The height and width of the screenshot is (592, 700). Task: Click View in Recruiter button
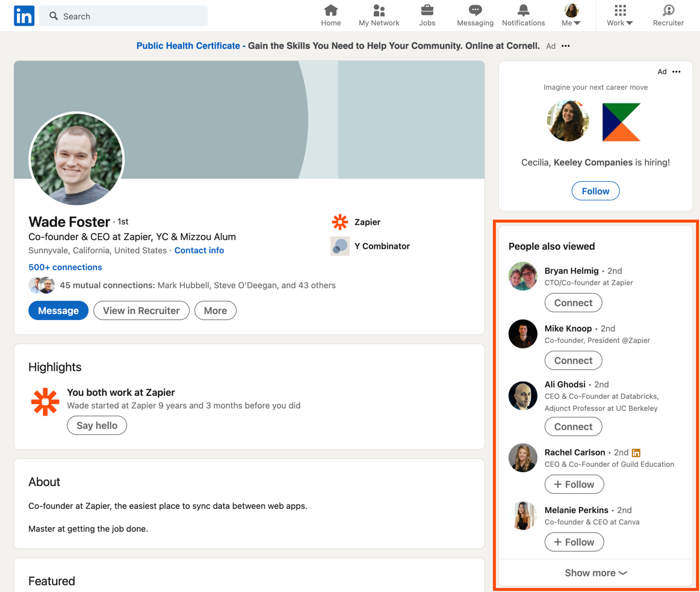(x=141, y=310)
